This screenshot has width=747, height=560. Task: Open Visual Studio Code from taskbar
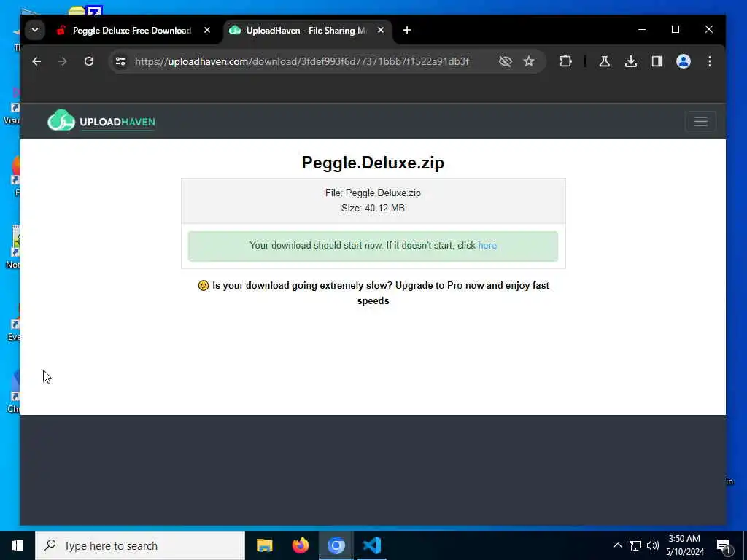(x=371, y=545)
